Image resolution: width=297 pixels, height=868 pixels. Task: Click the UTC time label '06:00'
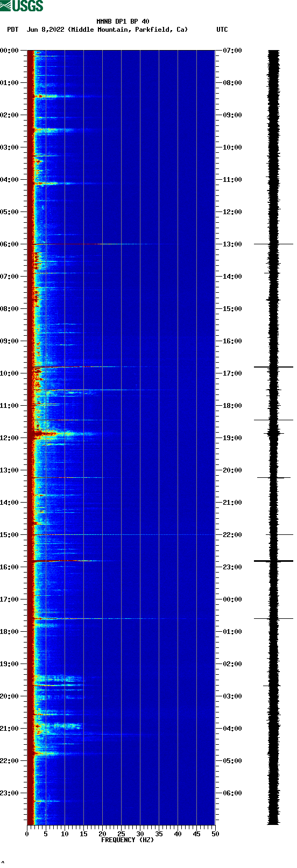232,793
